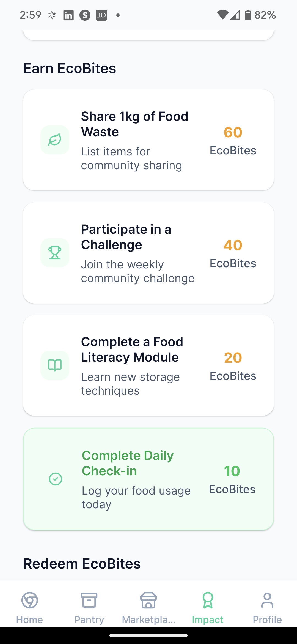Open Complete a Food Literacy Module card

pos(148,365)
